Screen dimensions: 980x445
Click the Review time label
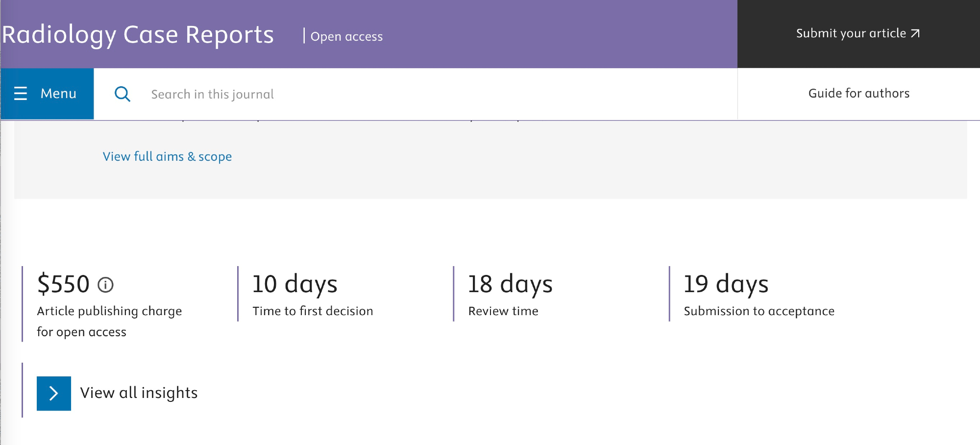tap(503, 311)
